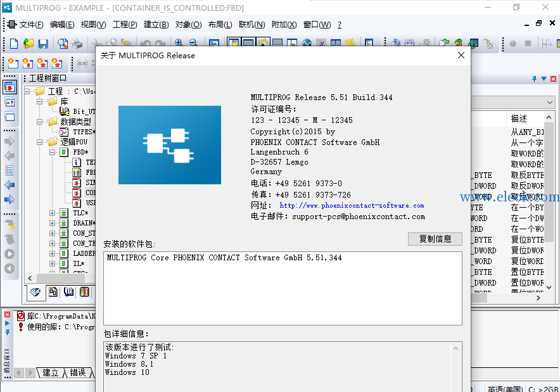Switch to the 建立 output tab

50,373
